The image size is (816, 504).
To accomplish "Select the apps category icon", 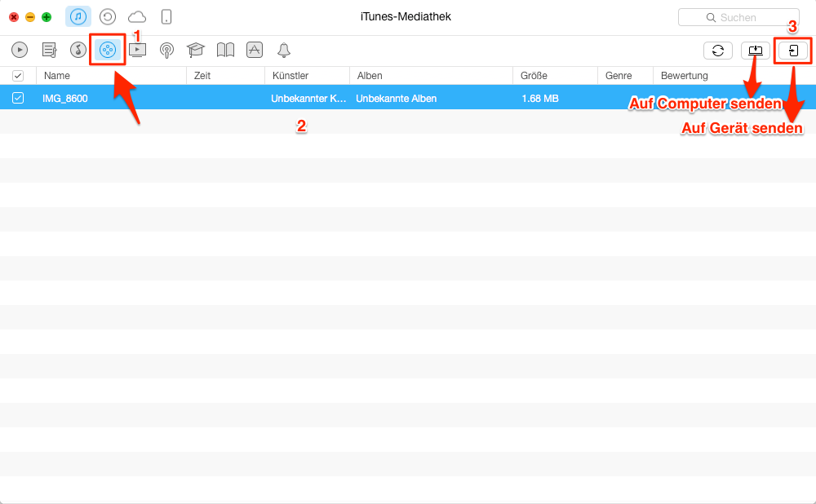I will pos(255,50).
